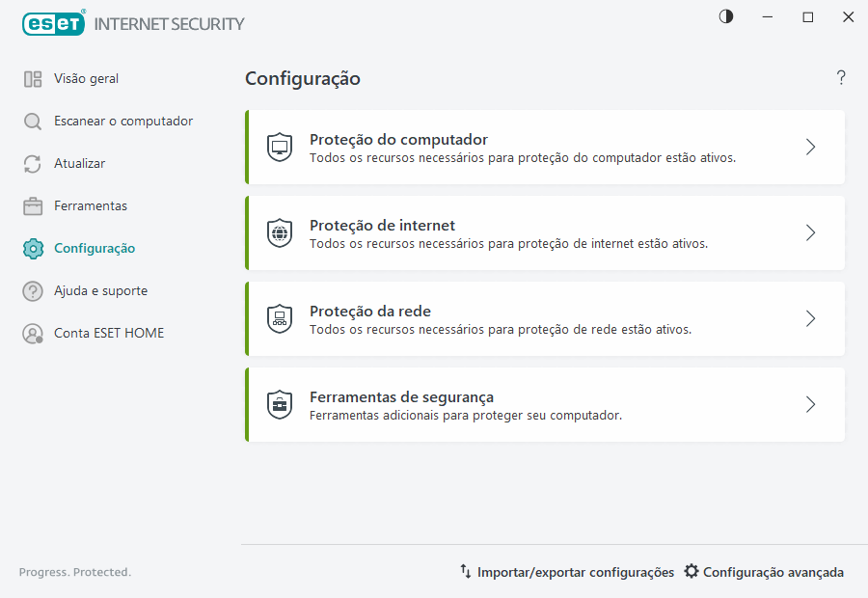Expand the Ferramentas de segurança section
The height and width of the screenshot is (598, 868).
[810, 404]
